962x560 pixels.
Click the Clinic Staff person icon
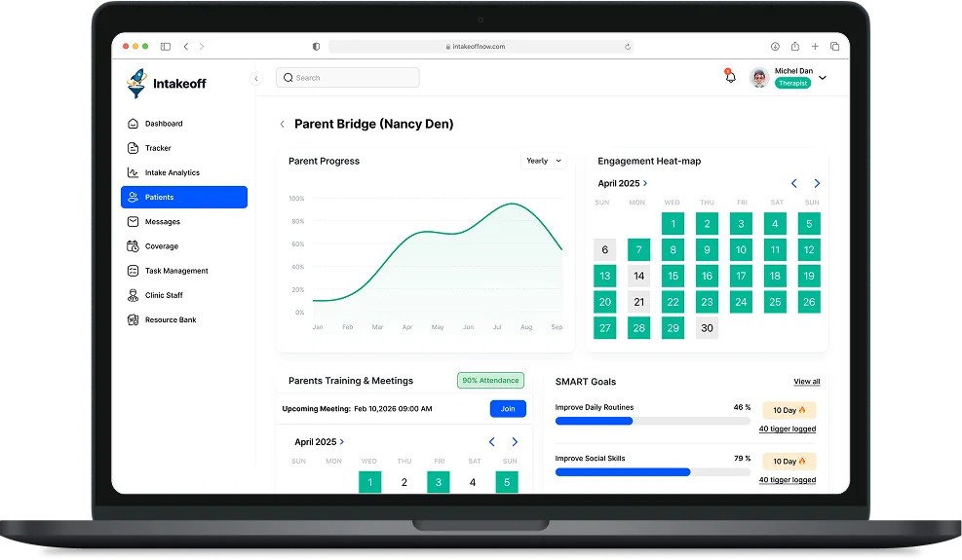(x=133, y=295)
